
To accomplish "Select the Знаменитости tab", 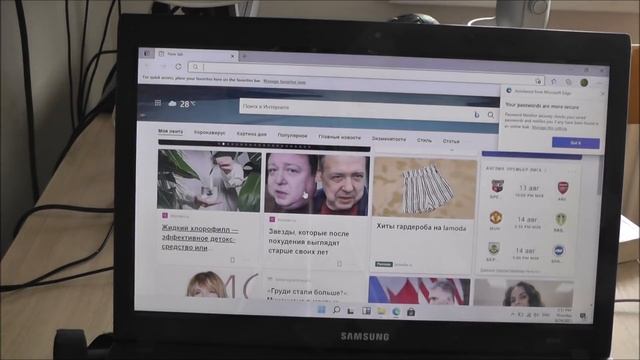I will [389, 139].
